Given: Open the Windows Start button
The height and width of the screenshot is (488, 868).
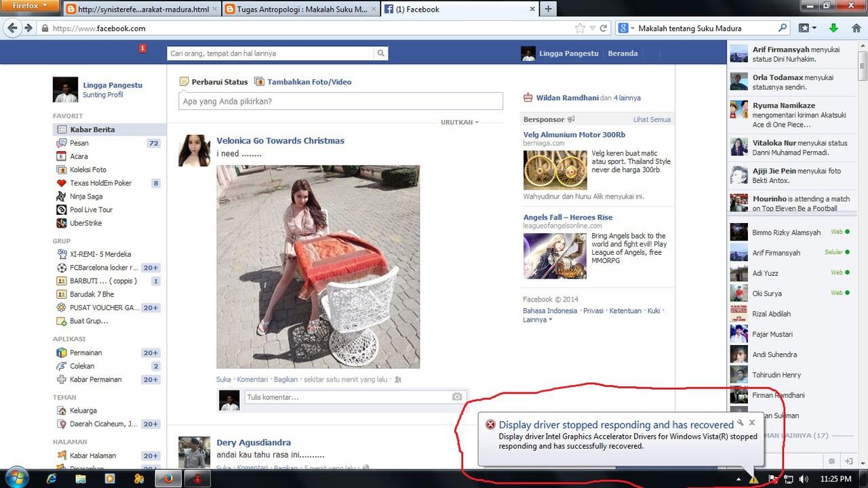Looking at the screenshot, I should pyautogui.click(x=16, y=478).
